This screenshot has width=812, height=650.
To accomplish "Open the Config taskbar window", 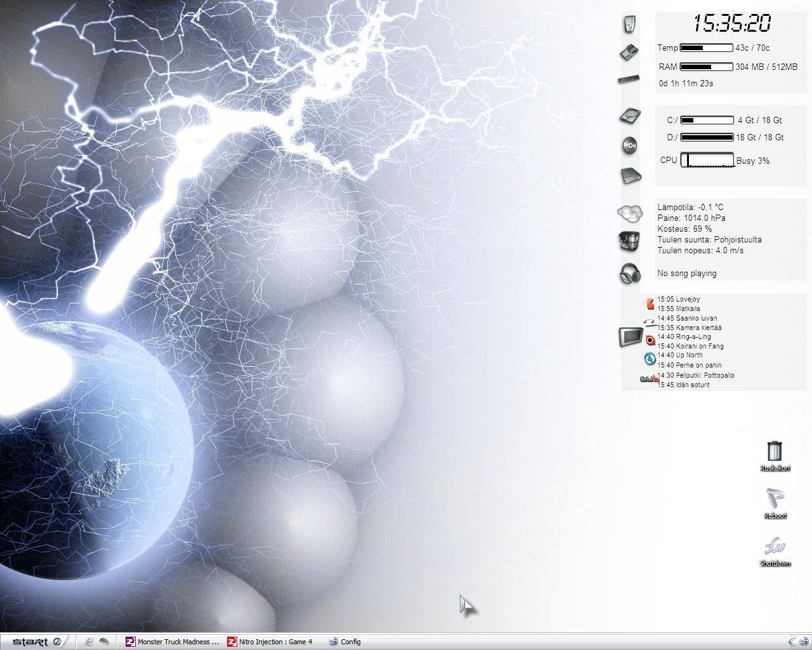I will pyautogui.click(x=344, y=642).
